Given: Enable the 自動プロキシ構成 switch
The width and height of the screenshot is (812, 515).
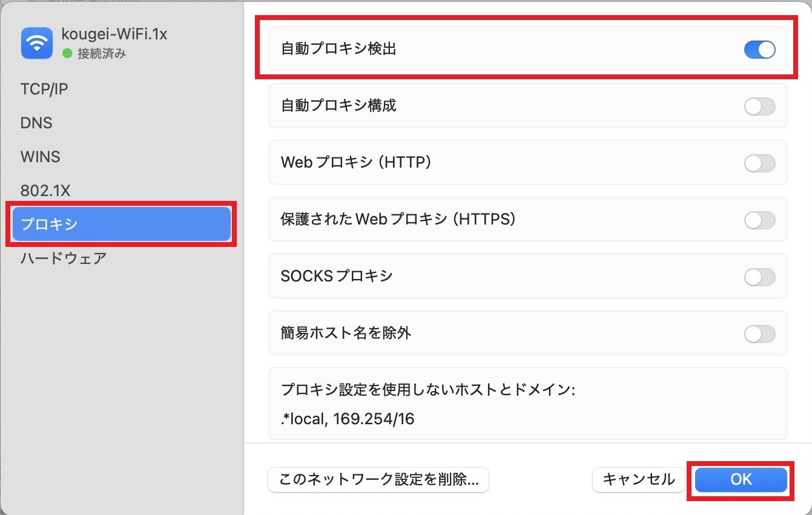Looking at the screenshot, I should [759, 107].
